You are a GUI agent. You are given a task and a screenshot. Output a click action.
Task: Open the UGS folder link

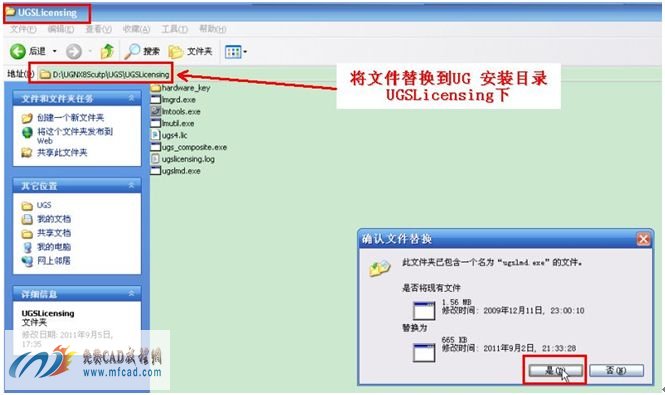tap(44, 205)
